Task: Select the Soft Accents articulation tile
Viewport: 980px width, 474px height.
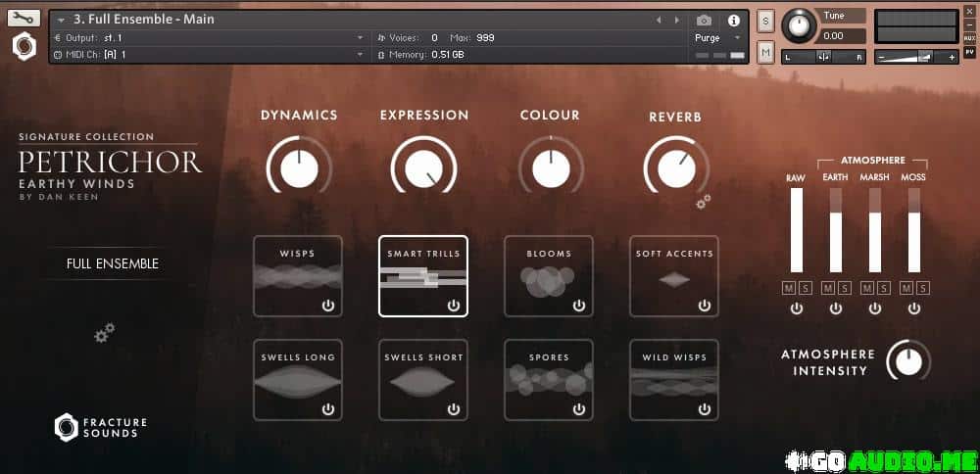Action: pos(674,276)
